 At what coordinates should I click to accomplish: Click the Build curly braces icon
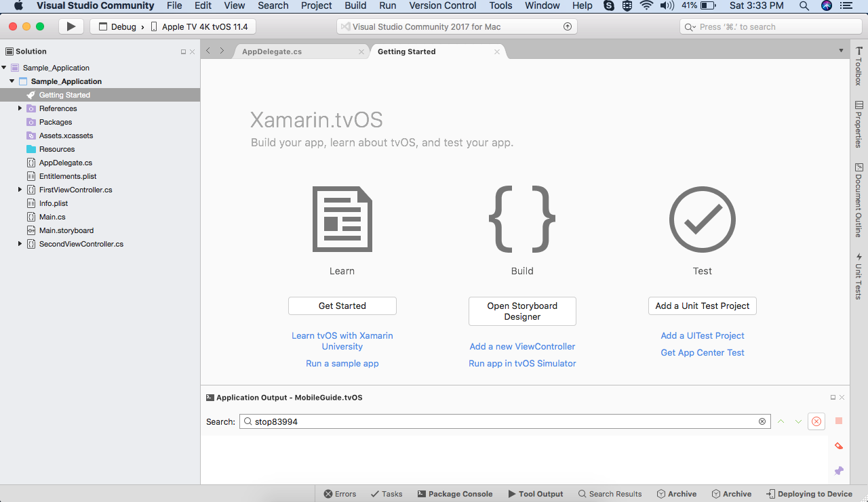(522, 219)
